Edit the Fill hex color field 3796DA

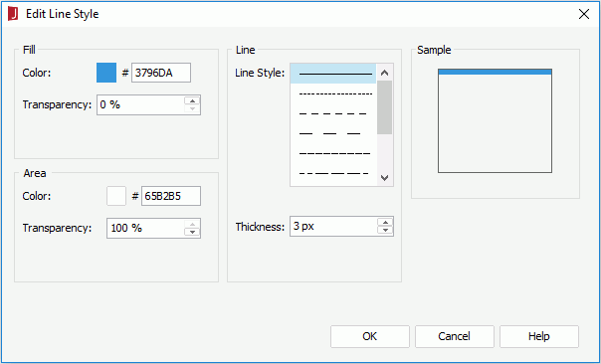(161, 73)
